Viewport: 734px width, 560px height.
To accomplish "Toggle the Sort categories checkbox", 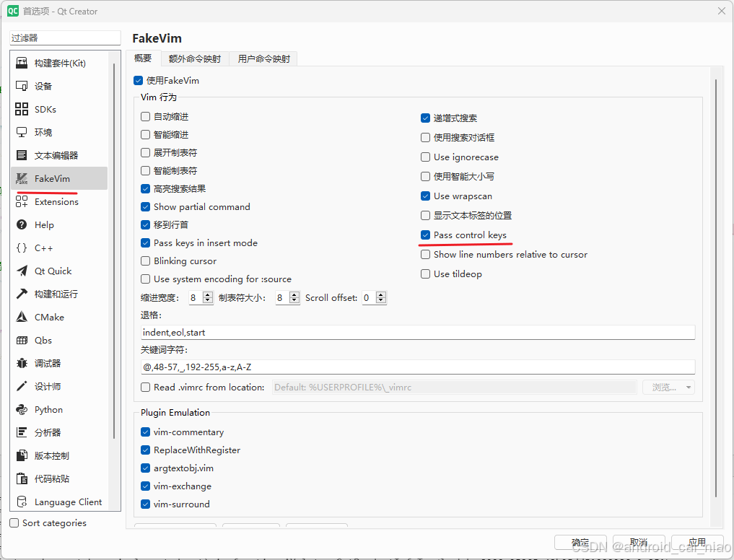I will point(14,523).
